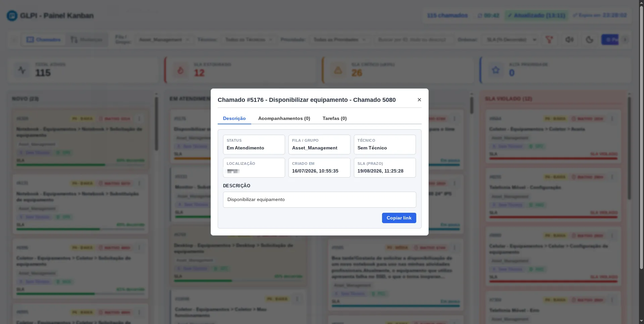644x324 pixels.
Task: Click the red filter funnel icon
Action: pos(549,40)
